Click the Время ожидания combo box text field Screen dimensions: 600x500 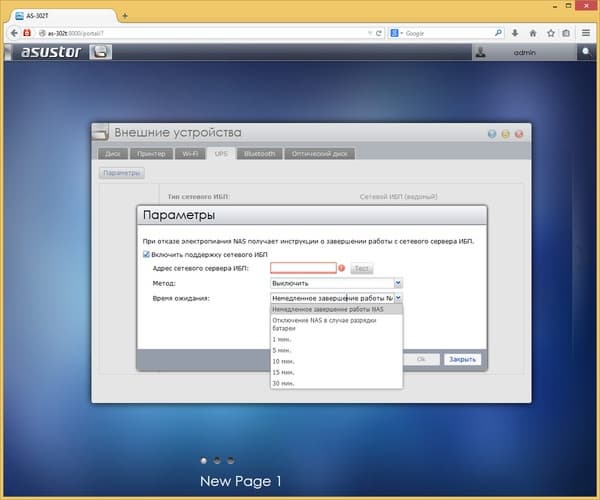[x=332, y=298]
